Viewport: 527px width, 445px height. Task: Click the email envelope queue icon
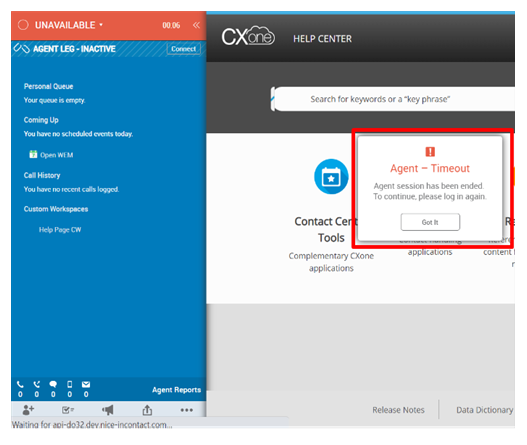pyautogui.click(x=86, y=385)
